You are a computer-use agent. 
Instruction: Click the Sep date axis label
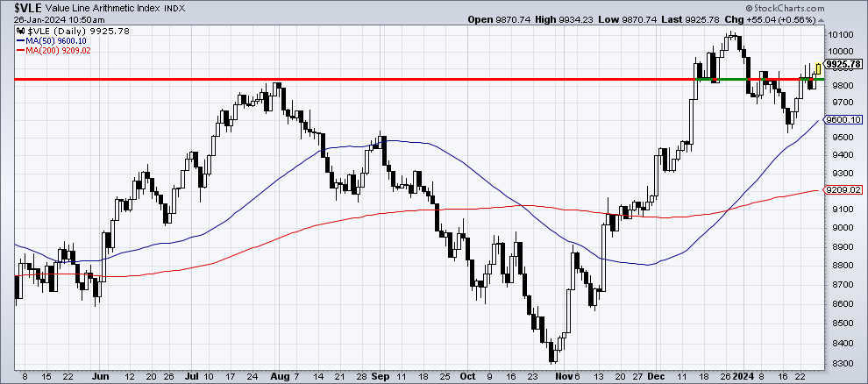coord(379,376)
